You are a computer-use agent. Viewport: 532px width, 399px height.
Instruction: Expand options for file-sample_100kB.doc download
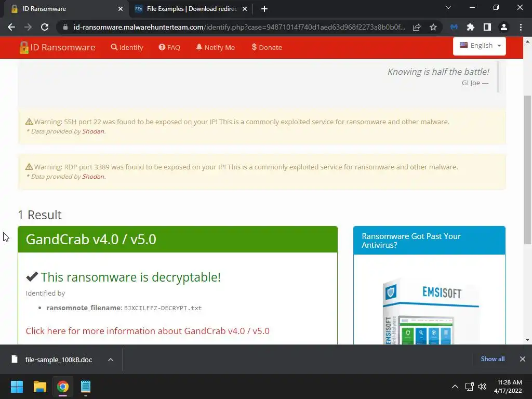click(x=111, y=360)
